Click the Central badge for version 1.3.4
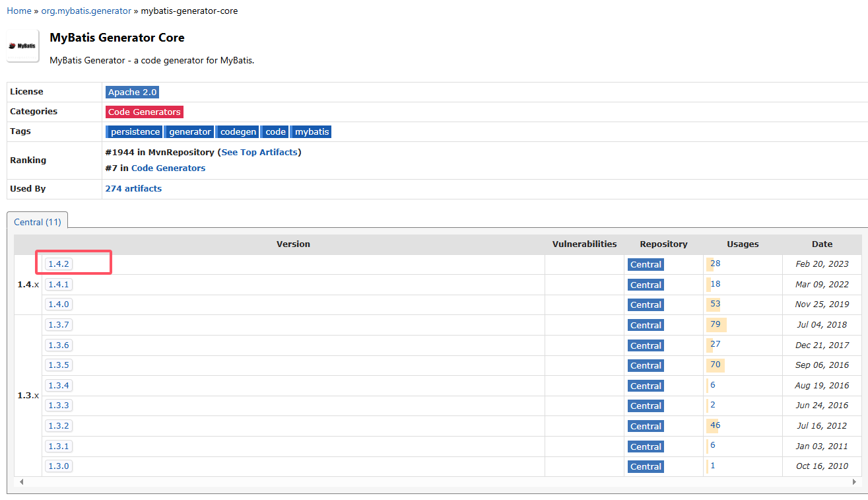 click(646, 386)
